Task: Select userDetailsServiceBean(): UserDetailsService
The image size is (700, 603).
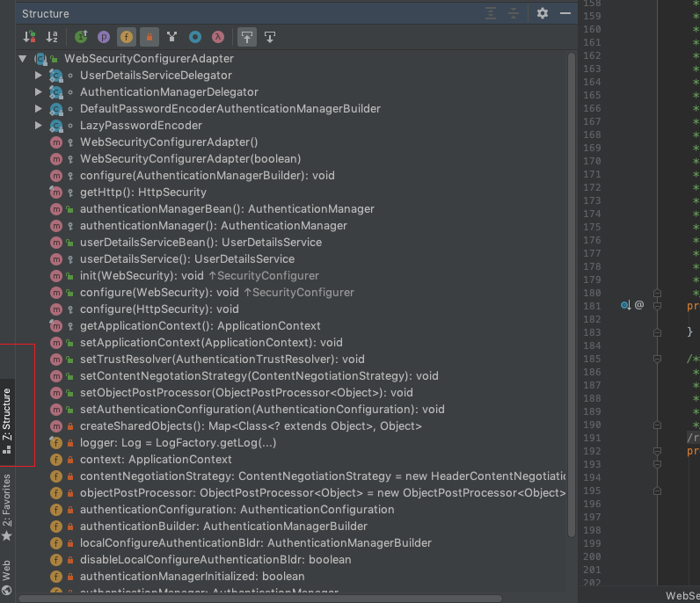Action: (x=201, y=243)
